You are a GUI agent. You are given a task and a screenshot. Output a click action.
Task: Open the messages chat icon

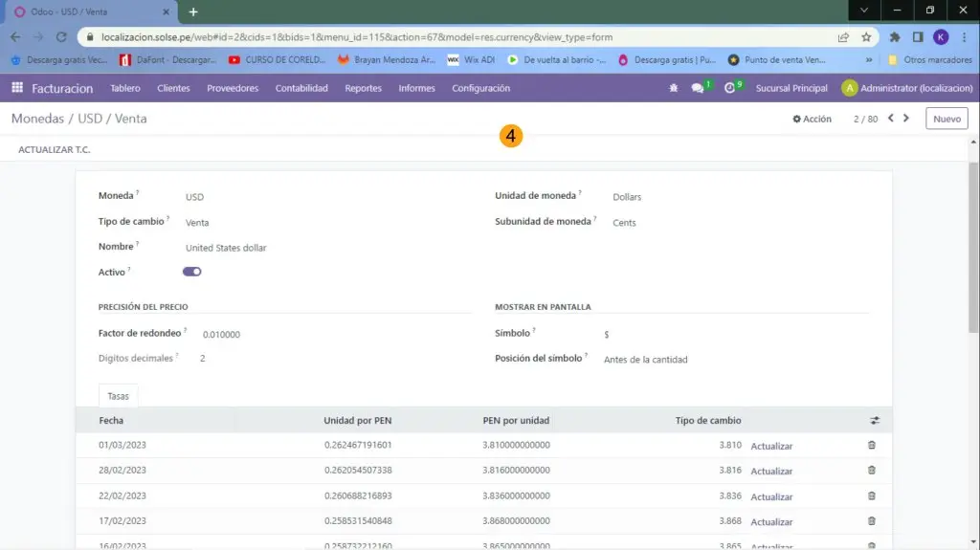pos(698,88)
